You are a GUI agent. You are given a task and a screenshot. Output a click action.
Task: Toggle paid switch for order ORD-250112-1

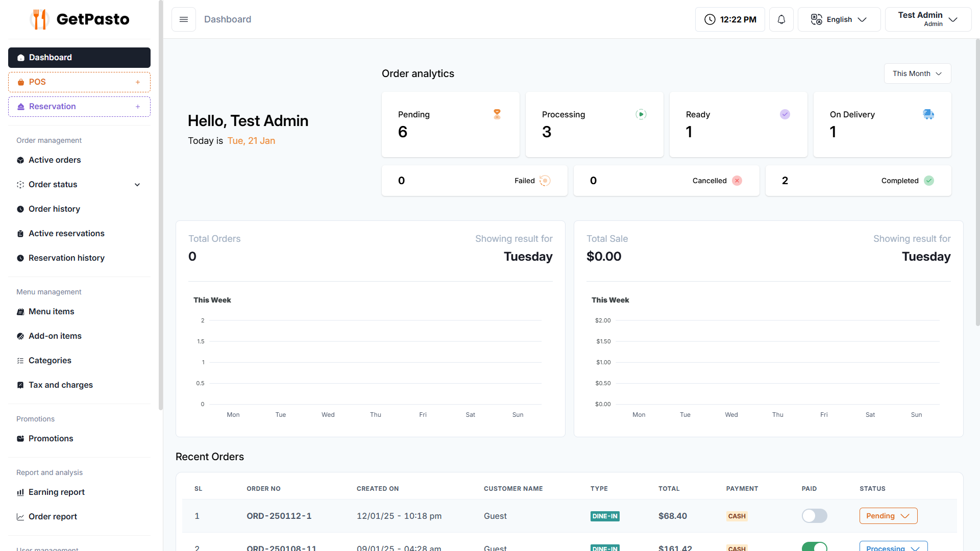814,516
